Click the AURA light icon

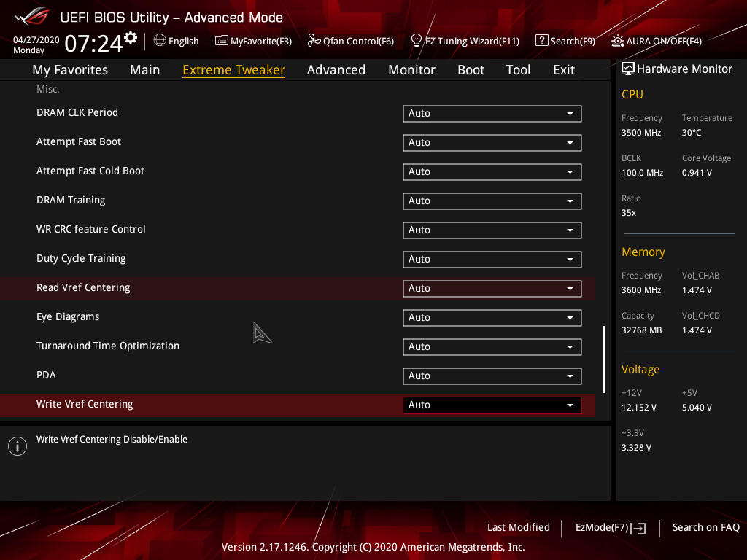coord(617,41)
